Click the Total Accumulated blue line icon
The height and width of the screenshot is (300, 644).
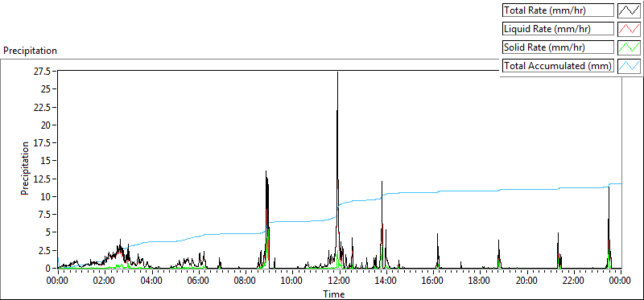[x=629, y=66]
